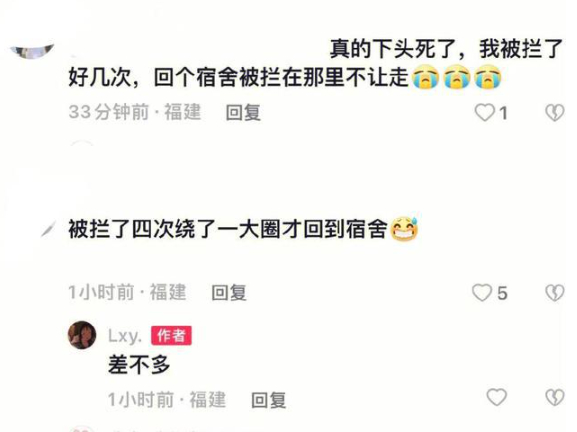The height and width of the screenshot is (432, 577).
Task: Like Lxy.'s reply 差不多
Action: coord(497,397)
